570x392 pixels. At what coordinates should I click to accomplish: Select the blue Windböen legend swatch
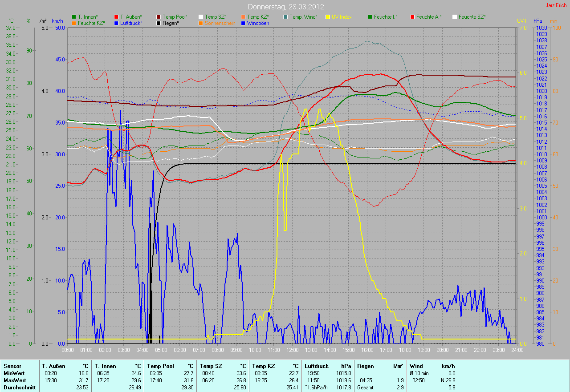tap(243, 23)
